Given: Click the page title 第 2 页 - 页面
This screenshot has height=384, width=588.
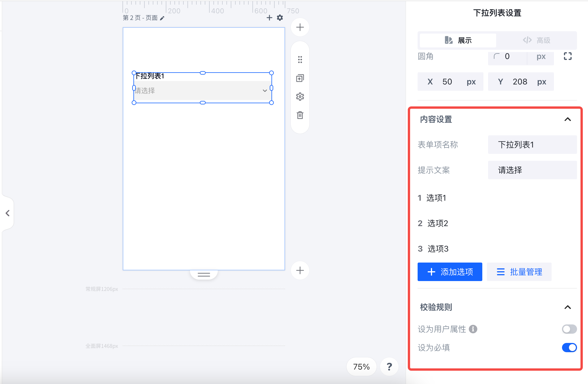Looking at the screenshot, I should (140, 18).
